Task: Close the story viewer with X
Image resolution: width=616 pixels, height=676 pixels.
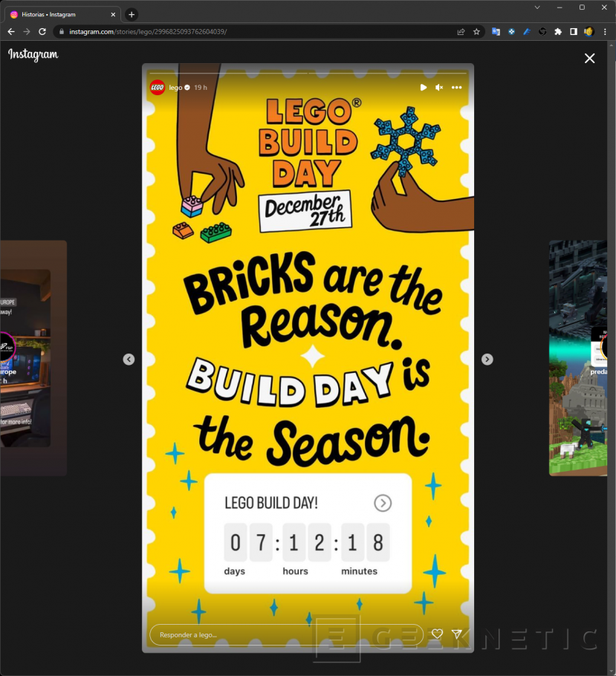Action: point(589,59)
